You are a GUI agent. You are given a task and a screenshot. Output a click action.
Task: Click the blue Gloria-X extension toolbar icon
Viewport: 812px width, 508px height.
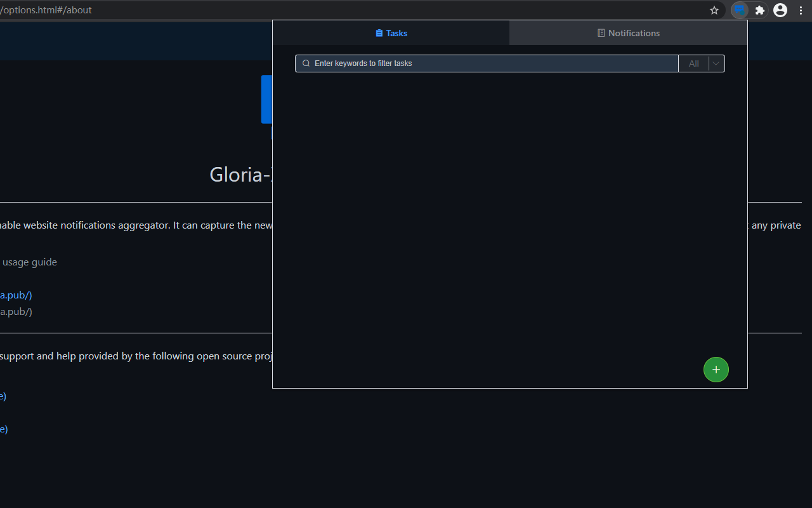[x=740, y=10]
